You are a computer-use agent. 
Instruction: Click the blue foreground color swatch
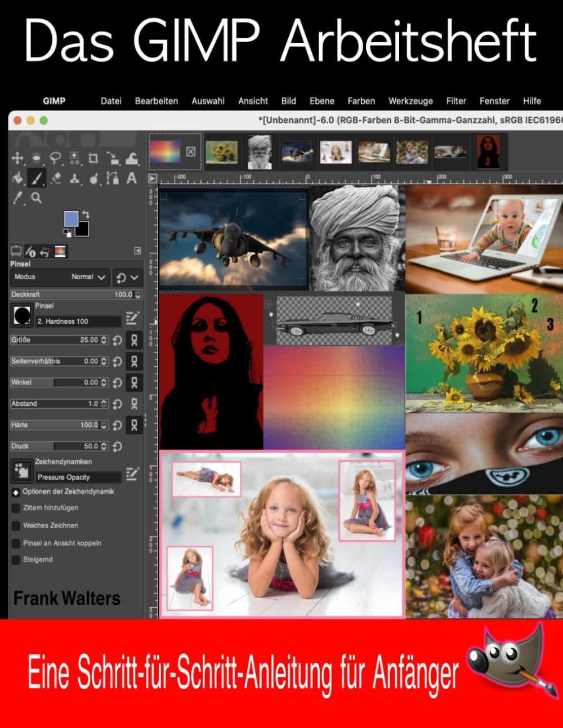(71, 218)
